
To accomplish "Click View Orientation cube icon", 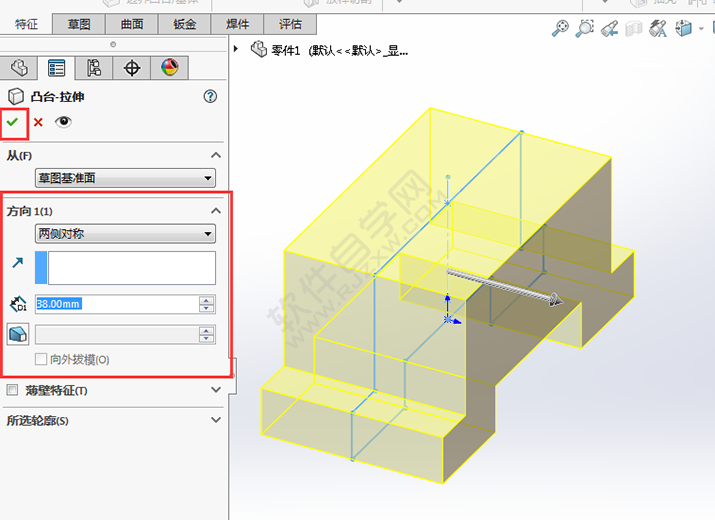I will pyautogui.click(x=683, y=28).
